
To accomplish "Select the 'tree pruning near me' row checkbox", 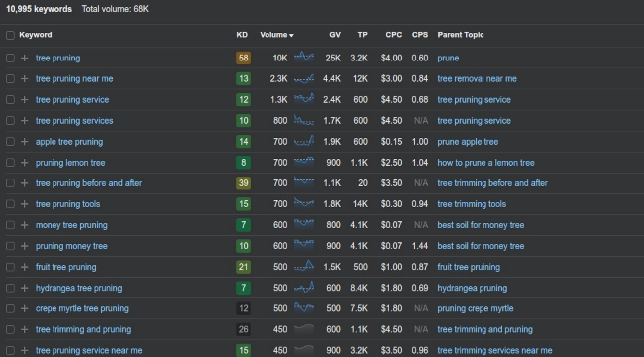I will coord(10,79).
